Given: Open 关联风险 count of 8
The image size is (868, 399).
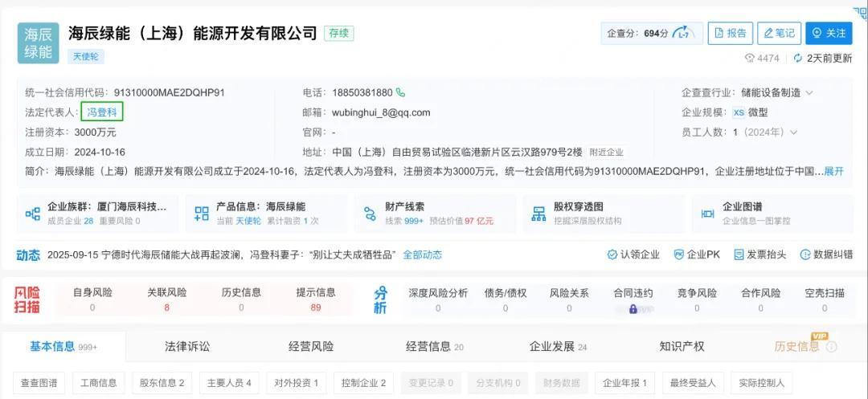Looking at the screenshot, I should tap(166, 299).
